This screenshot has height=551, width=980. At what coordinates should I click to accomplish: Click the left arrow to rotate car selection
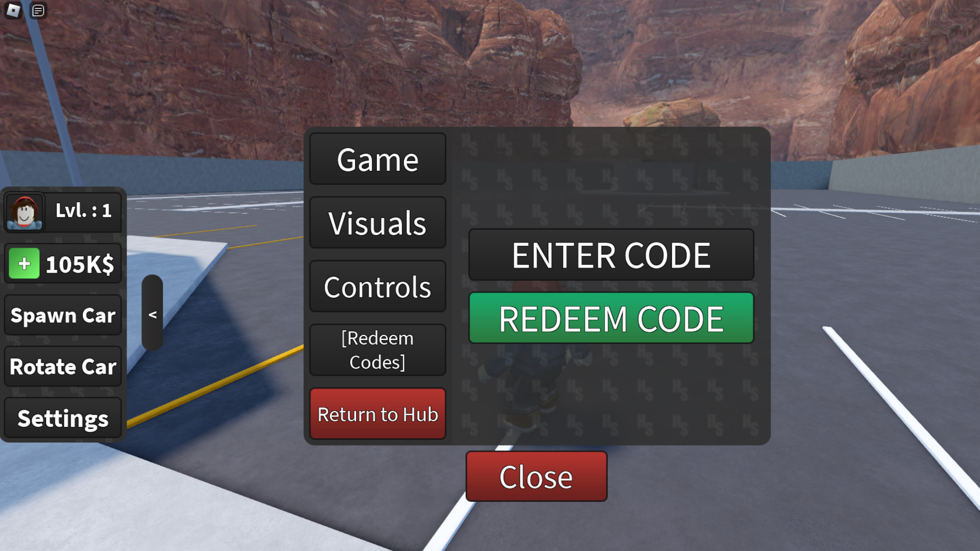(152, 314)
